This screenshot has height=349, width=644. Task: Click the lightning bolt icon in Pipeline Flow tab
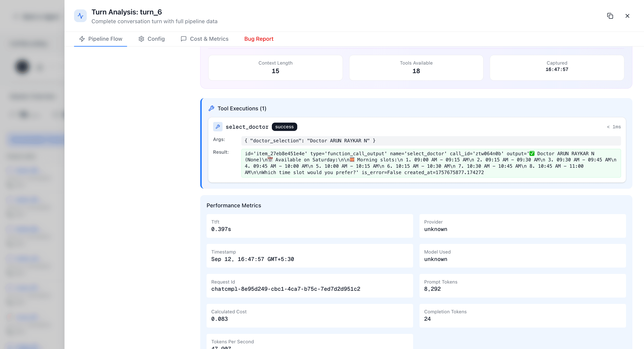pos(82,39)
